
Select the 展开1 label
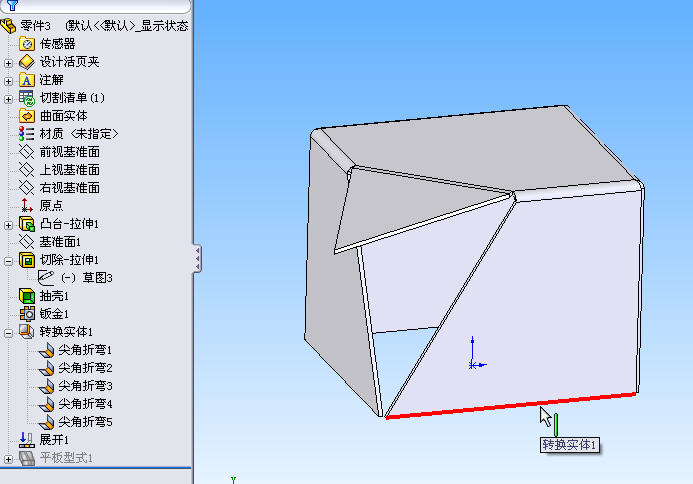pos(54,440)
